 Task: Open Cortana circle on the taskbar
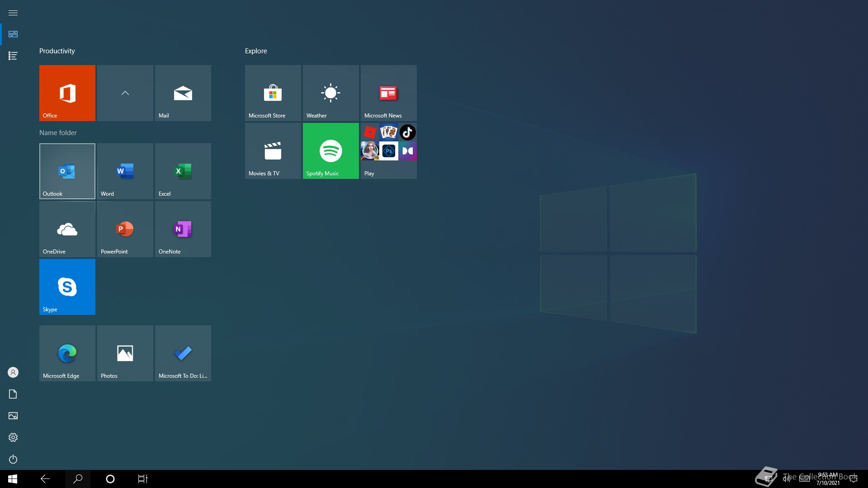tap(110, 479)
